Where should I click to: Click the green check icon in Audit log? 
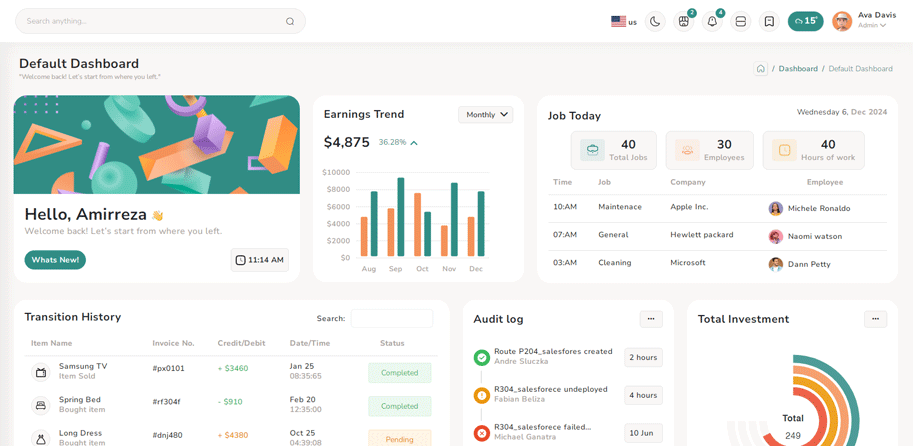point(482,357)
